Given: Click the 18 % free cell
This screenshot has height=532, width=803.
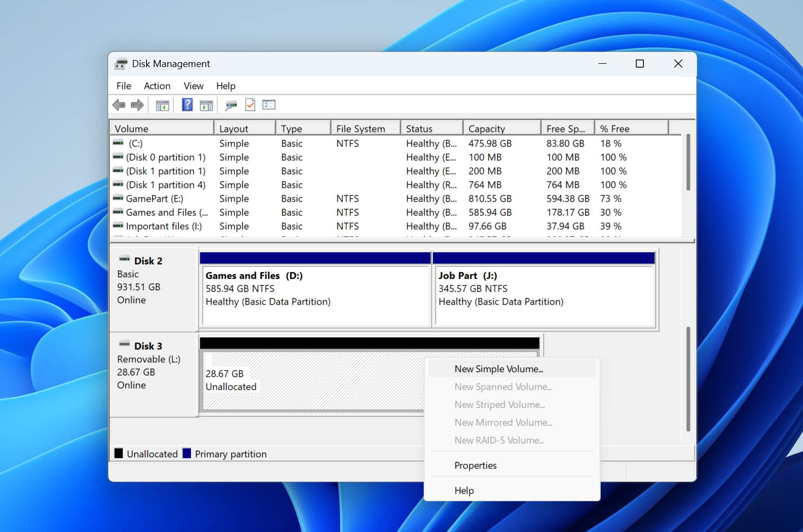Looking at the screenshot, I should click(x=610, y=143).
